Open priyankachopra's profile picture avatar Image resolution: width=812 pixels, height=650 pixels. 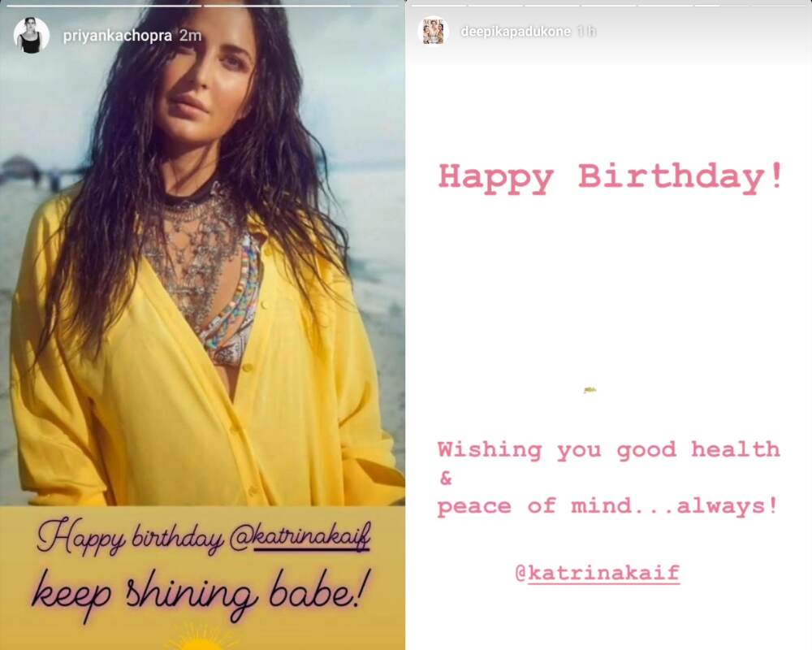(31, 35)
